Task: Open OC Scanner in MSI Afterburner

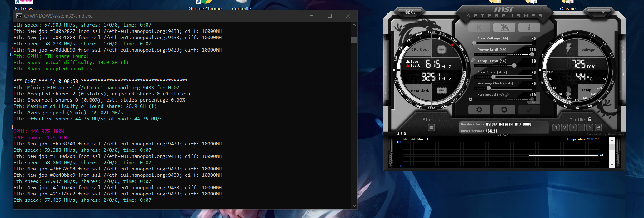Action: point(410,12)
